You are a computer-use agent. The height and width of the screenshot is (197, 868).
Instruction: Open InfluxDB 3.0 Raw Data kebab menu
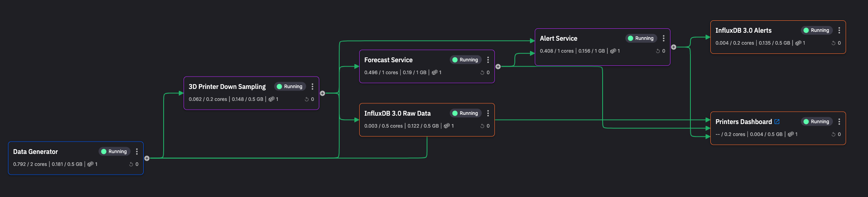[x=488, y=113]
